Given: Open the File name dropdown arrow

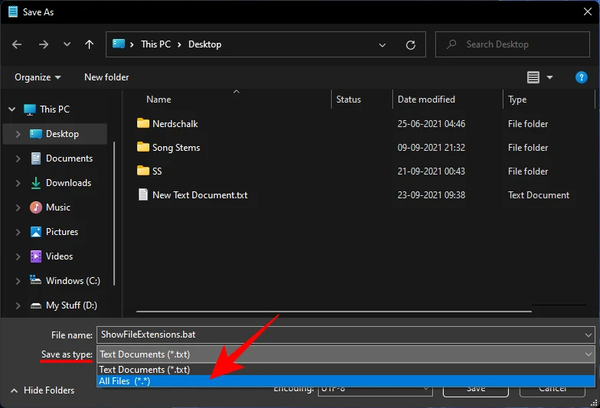Looking at the screenshot, I should (588, 335).
